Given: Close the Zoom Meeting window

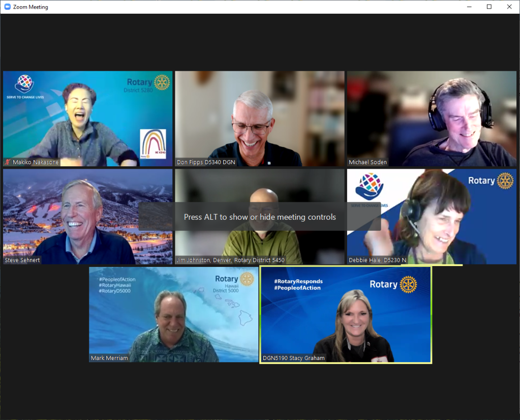Looking at the screenshot, I should tap(509, 7).
